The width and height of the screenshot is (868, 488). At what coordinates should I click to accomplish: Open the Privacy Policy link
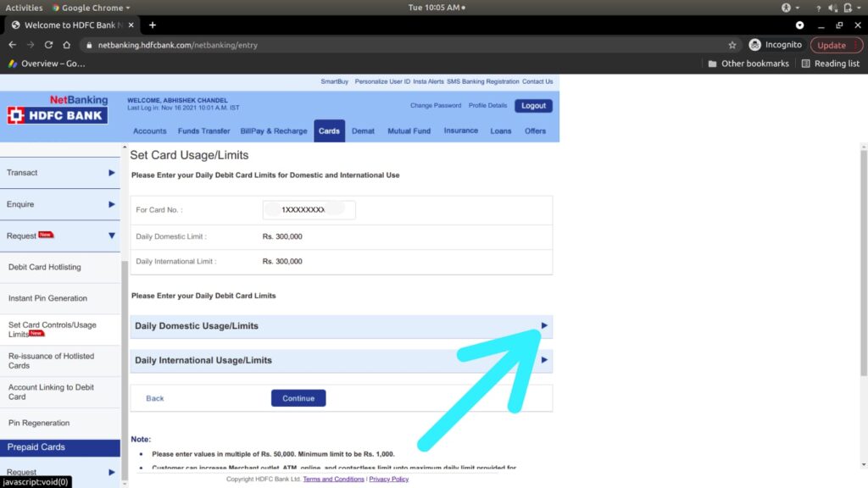click(x=388, y=480)
